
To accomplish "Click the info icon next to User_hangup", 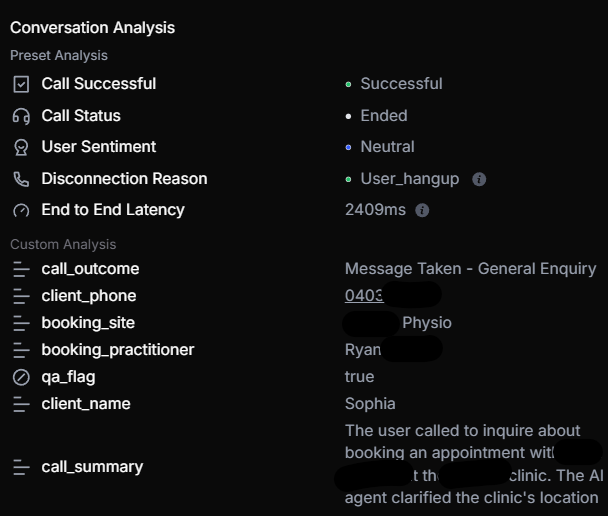I will pyautogui.click(x=479, y=179).
